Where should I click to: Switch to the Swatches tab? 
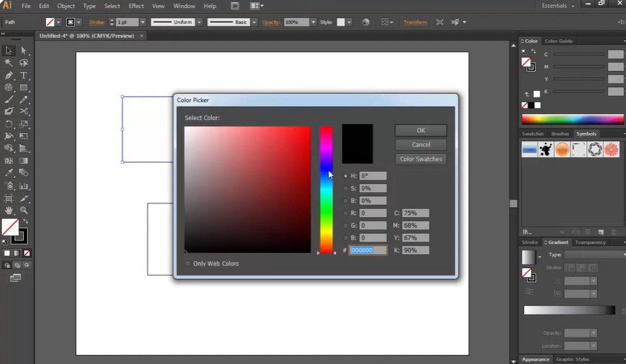click(533, 134)
